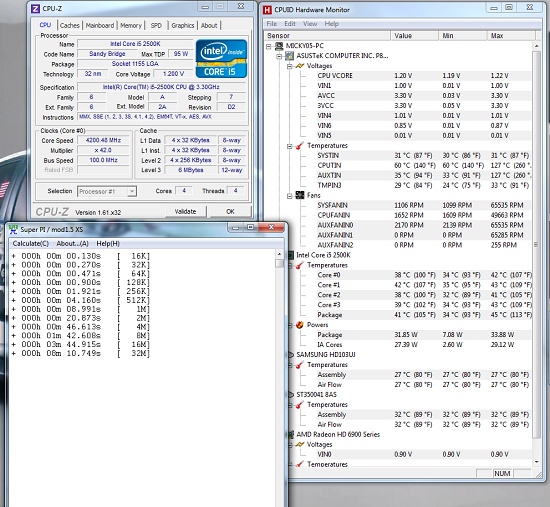This screenshot has height=507, width=550.
Task: Click the Min column header
Action: click(x=463, y=35)
